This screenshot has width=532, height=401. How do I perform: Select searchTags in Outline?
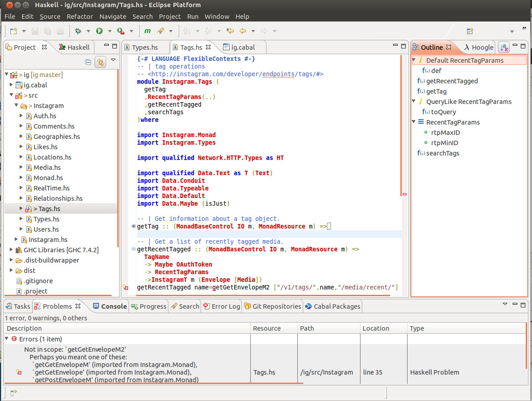(442, 153)
